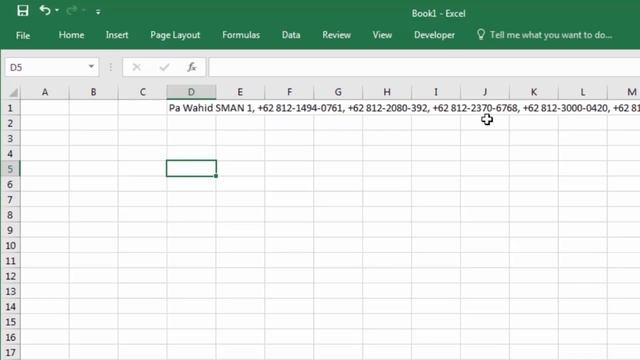Image resolution: width=640 pixels, height=360 pixels.
Task: Select column G header
Action: [x=338, y=92]
